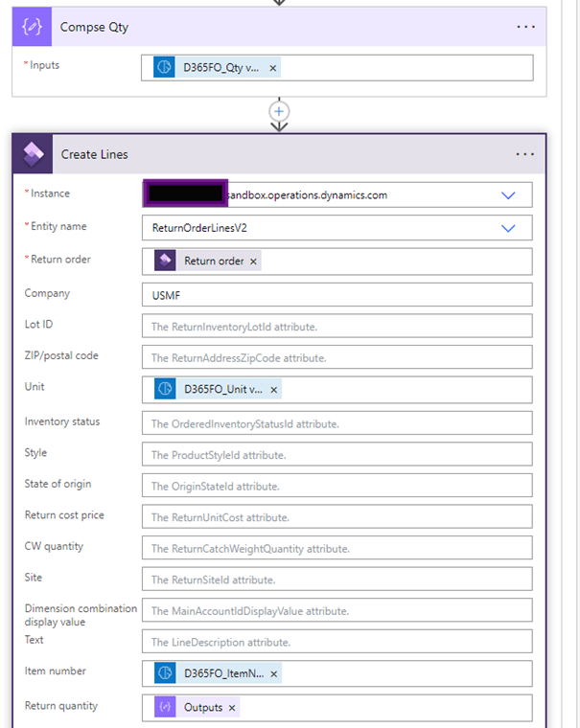Remove the D365FO_ItemN token from Item number
This screenshot has height=728, width=580.
coord(274,674)
